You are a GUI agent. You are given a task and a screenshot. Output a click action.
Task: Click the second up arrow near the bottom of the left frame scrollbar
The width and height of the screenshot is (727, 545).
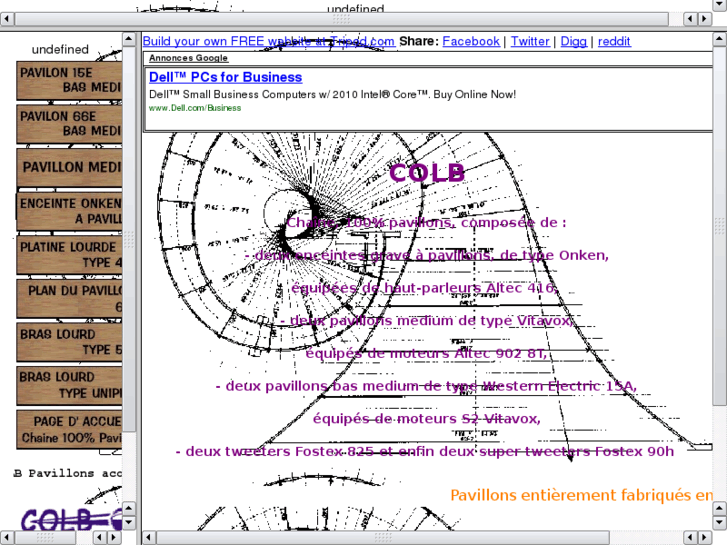(x=129, y=508)
